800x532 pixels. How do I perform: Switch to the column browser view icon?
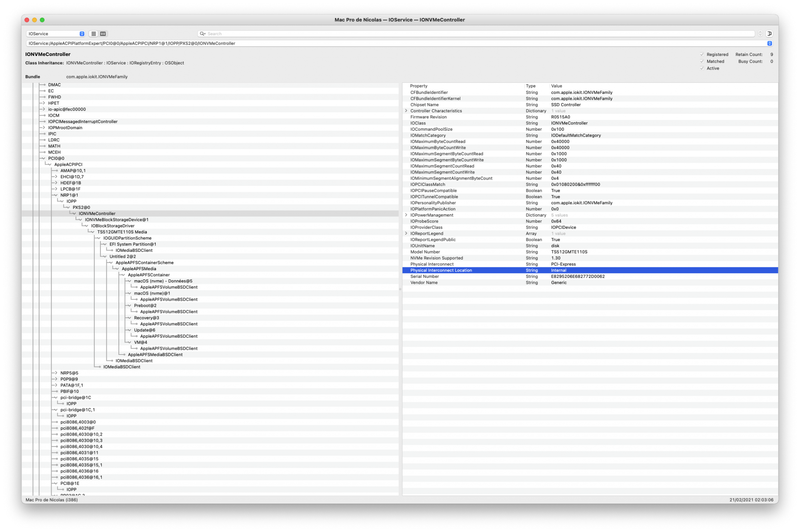pos(103,34)
